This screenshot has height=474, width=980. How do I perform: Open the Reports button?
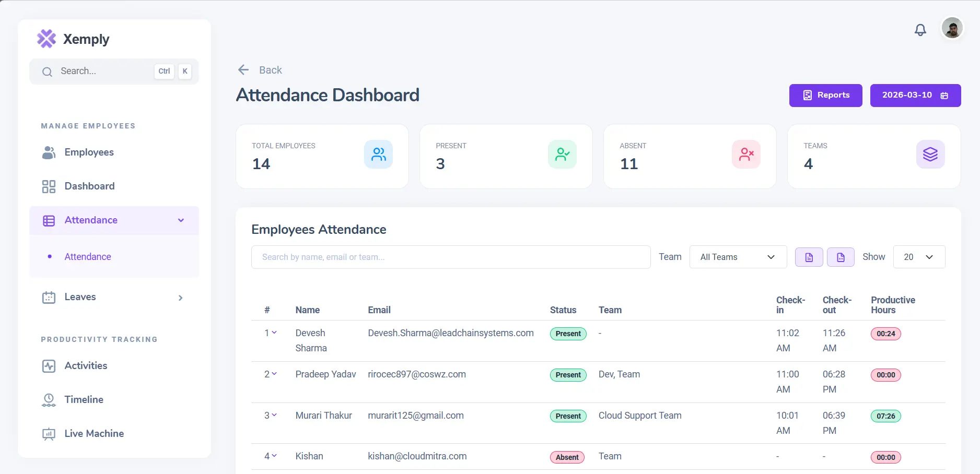826,96
